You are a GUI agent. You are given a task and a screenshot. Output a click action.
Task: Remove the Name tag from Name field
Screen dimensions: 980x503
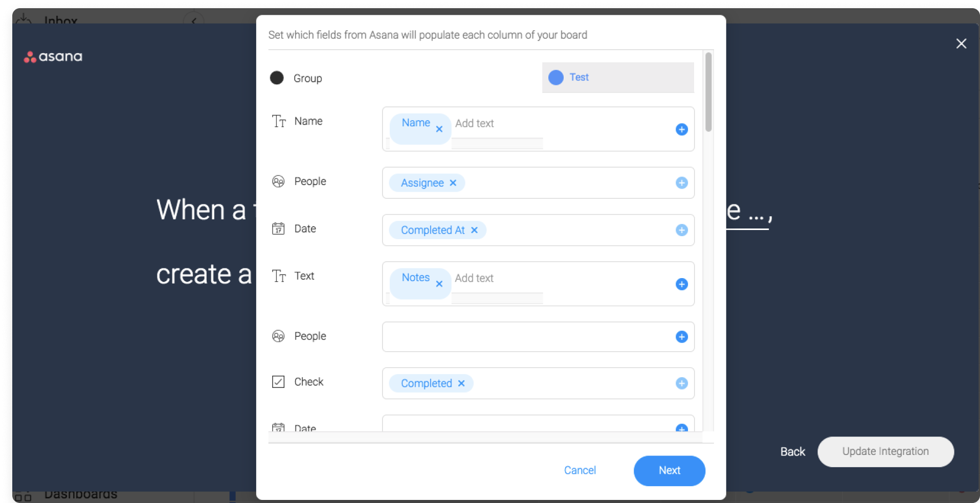[x=439, y=129]
